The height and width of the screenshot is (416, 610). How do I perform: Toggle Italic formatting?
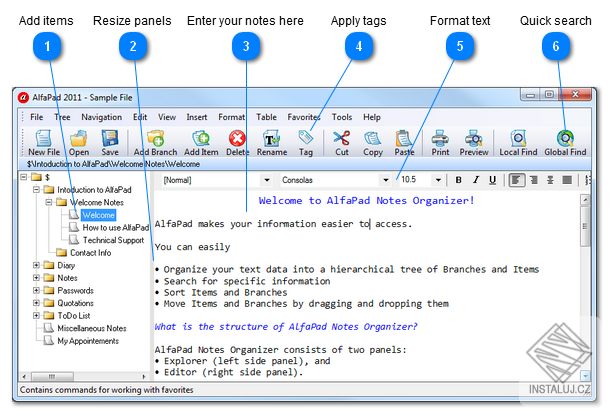pos(476,180)
